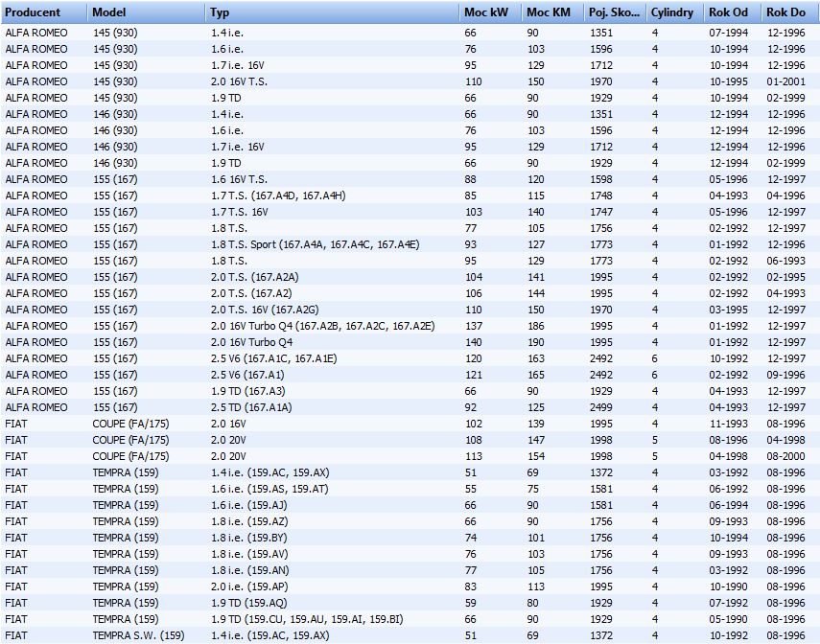Click the 137 Moc kW value
The width and height of the screenshot is (820, 644).
(474, 326)
